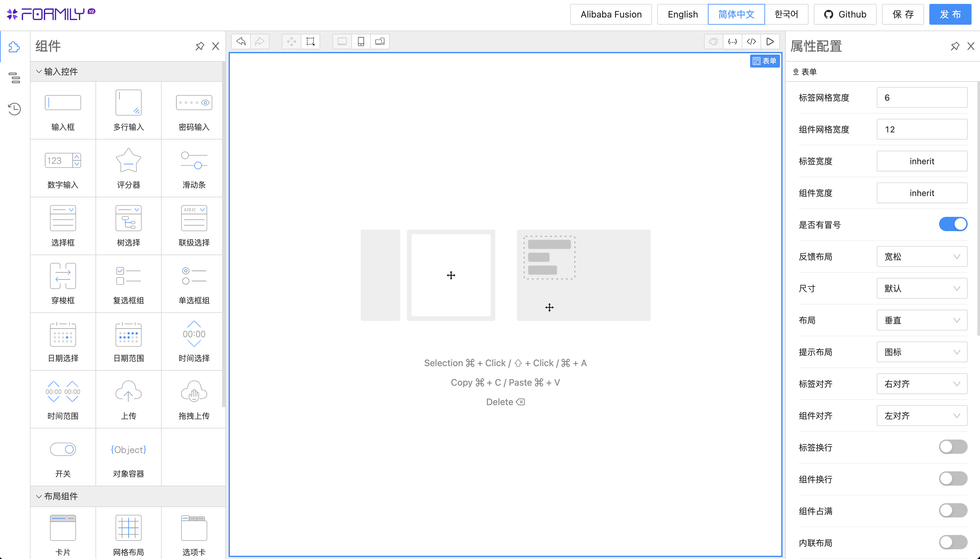Click the undo arrow in canvas toolbar
The height and width of the screenshot is (559, 980).
(x=241, y=42)
